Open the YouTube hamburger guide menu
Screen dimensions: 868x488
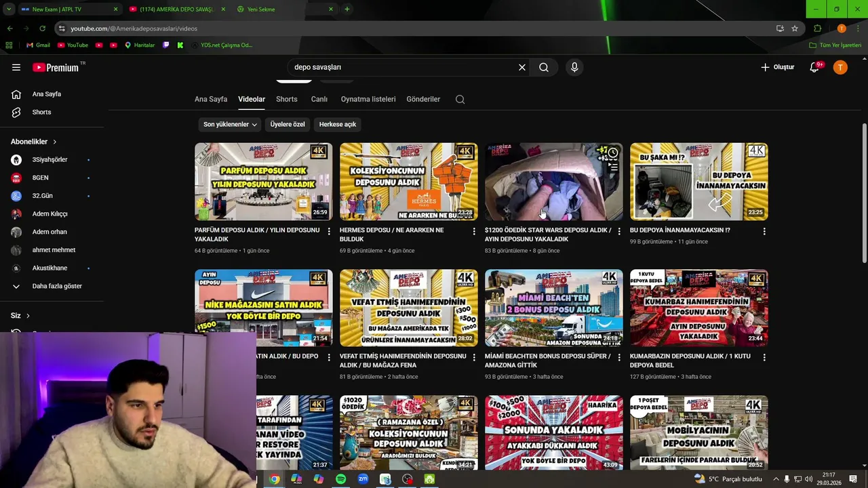[16, 67]
